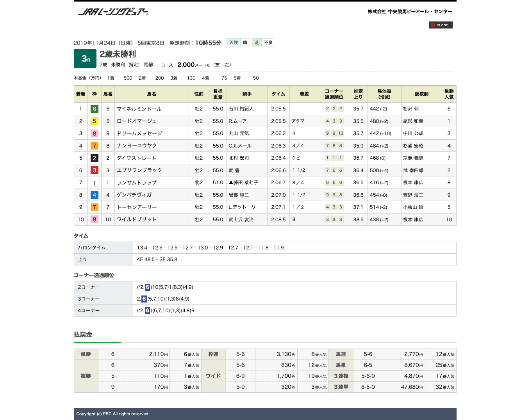The width and height of the screenshot is (530, 420).
Task: Click green frame 6 badge for マイネルミンドール
Action: (95, 109)
